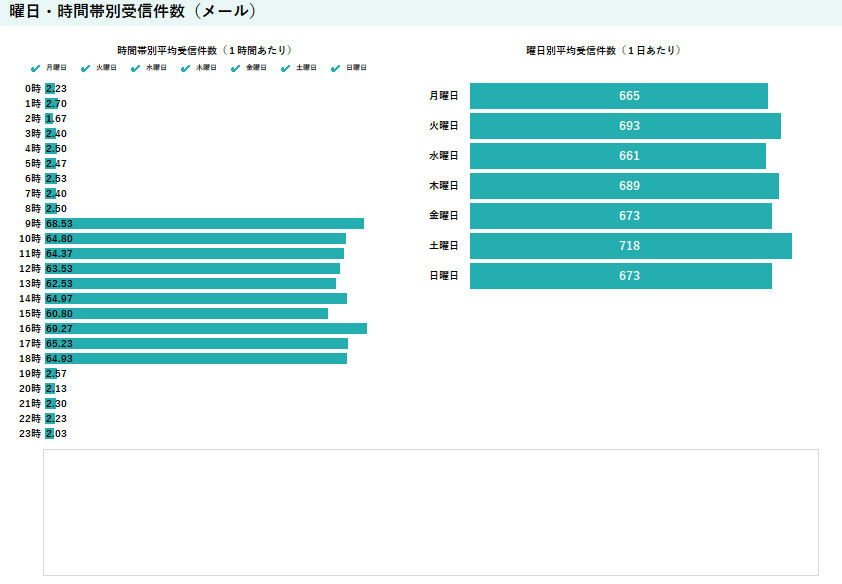Image resolution: width=842 pixels, height=584 pixels.
Task: Disable the 木曜日 filter checkmark
Action: [x=186, y=68]
